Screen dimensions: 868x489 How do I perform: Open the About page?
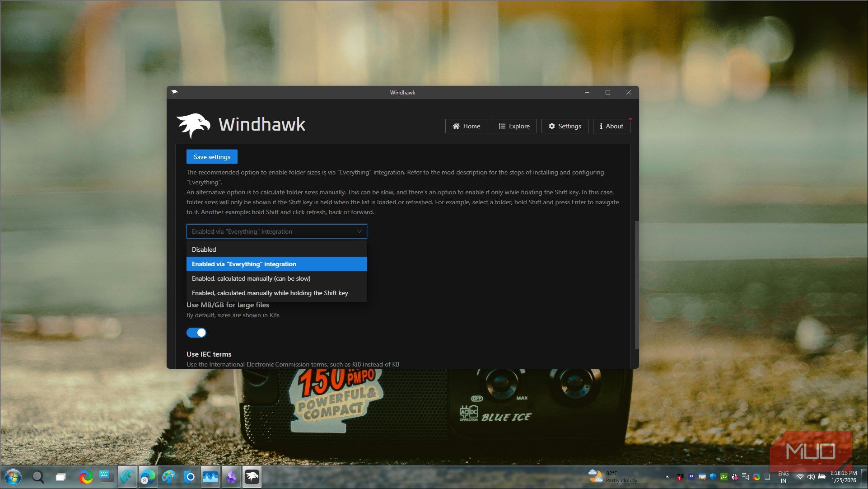[x=611, y=126]
